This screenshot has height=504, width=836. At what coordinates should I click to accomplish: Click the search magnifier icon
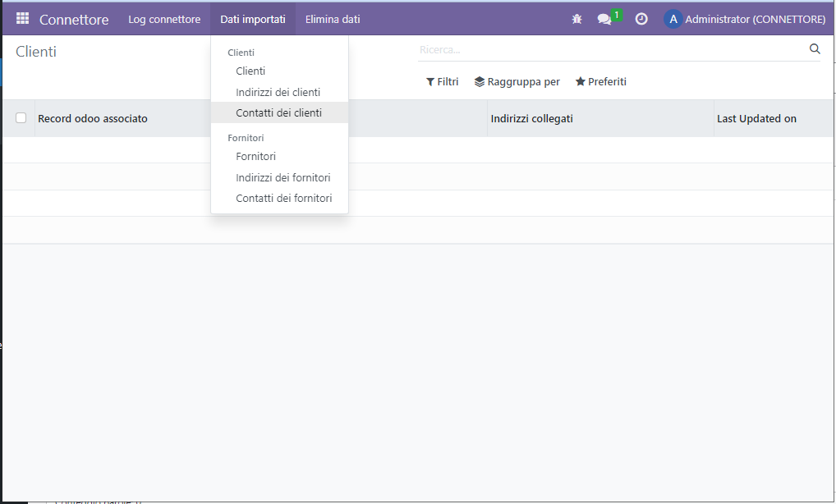[815, 49]
